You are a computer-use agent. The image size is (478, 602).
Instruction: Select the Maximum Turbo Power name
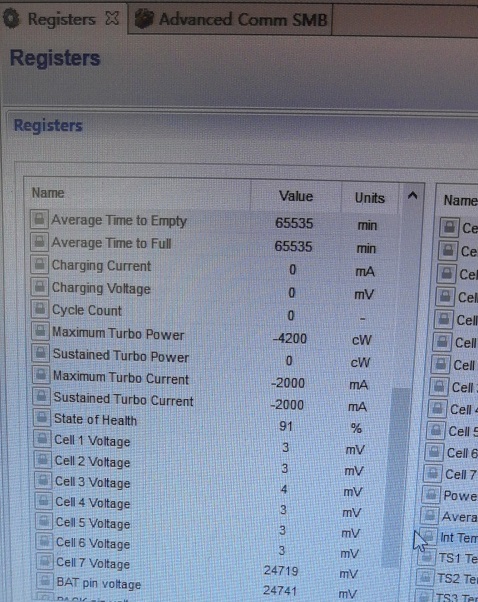[118, 333]
